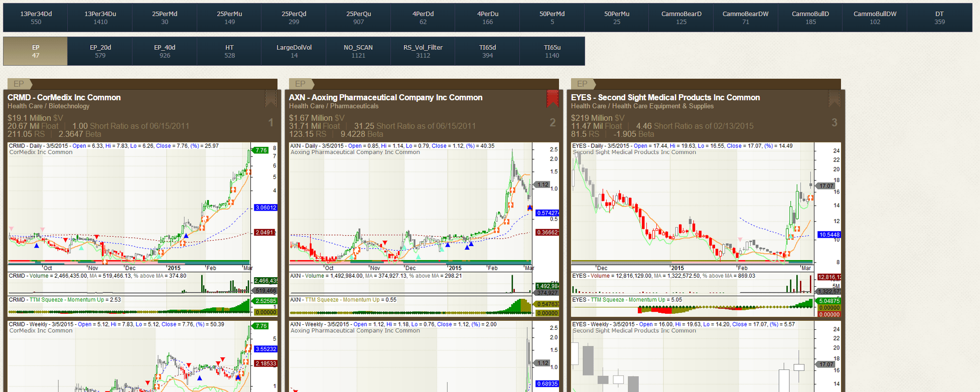Open the EP_40d scan tab

[165, 51]
